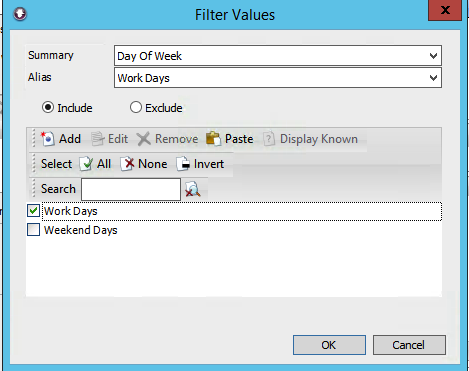Close the Filter Values dialog

click(x=445, y=10)
